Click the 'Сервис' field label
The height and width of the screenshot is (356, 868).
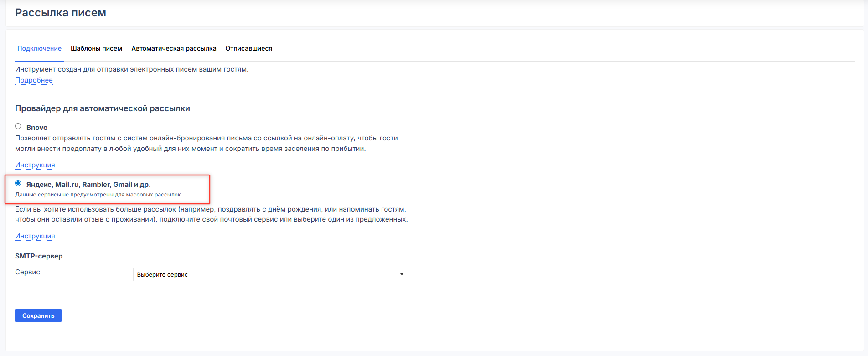coord(27,272)
